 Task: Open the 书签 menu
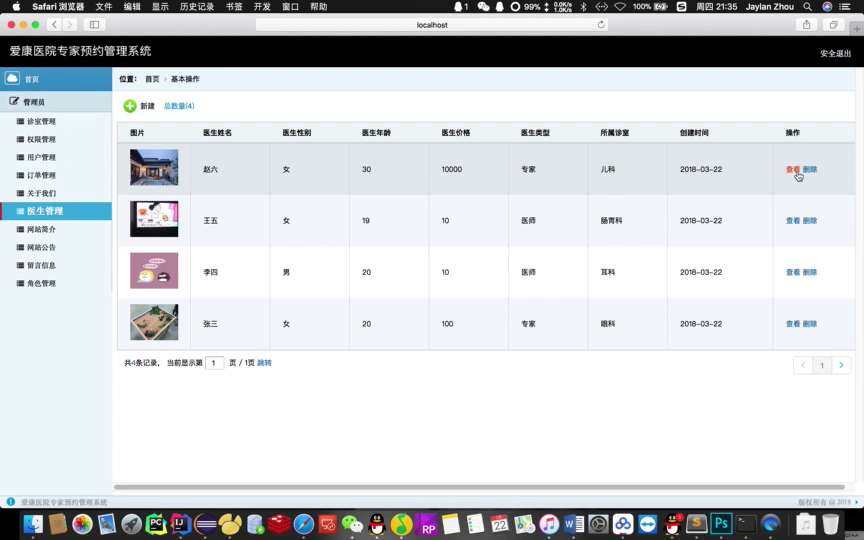(x=234, y=7)
